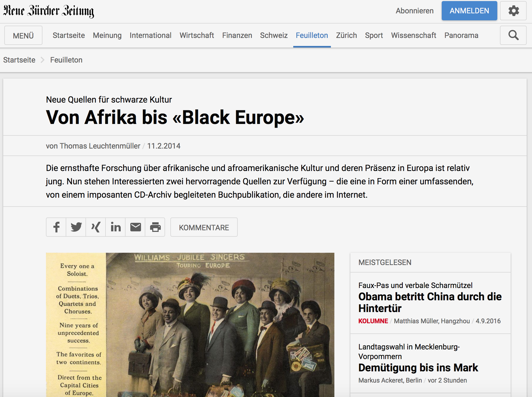
Task: Click the headline 'Von Afrika bis «Black Europe»'
Action: pyautogui.click(x=175, y=118)
